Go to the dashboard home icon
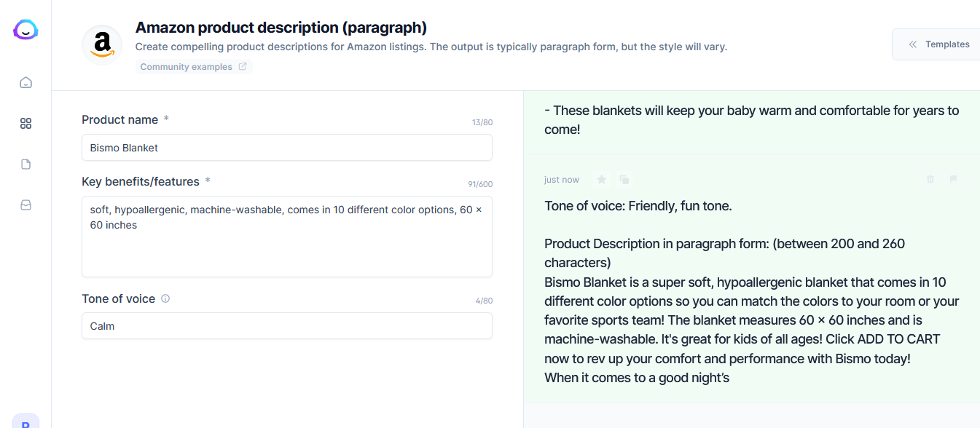The width and height of the screenshot is (980, 428). pyautogui.click(x=26, y=82)
